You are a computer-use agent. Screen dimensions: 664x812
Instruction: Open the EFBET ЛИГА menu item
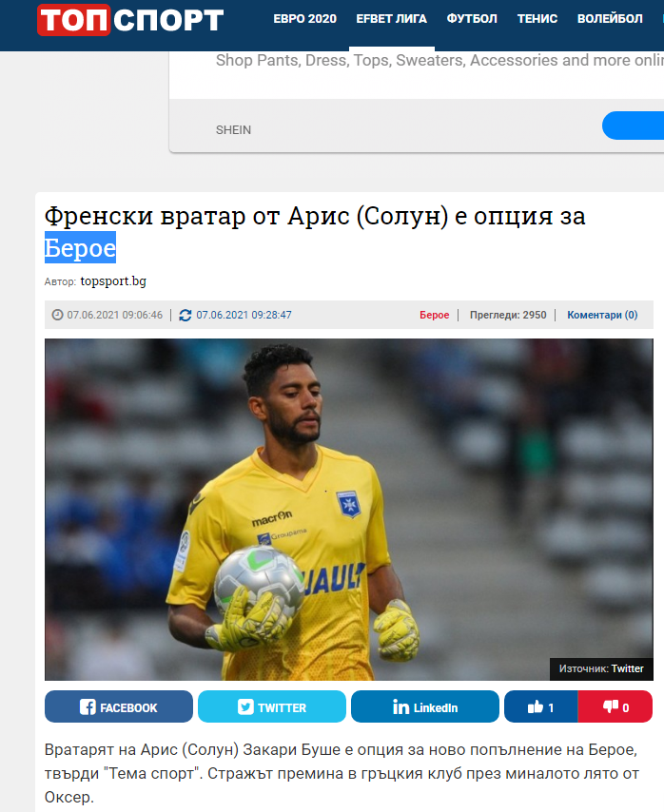pyautogui.click(x=392, y=19)
